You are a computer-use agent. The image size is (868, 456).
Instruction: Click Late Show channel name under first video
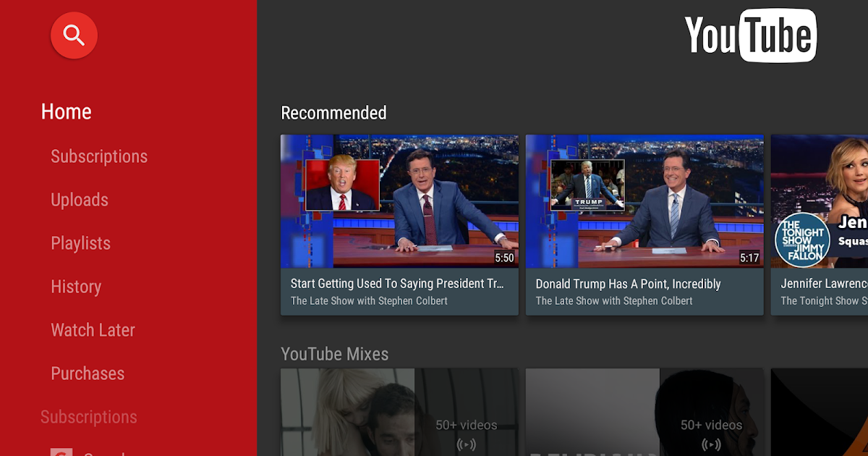tap(369, 300)
